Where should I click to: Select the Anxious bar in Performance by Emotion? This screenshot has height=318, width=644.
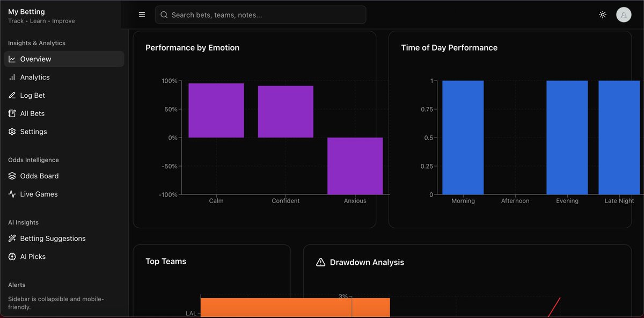tap(355, 165)
